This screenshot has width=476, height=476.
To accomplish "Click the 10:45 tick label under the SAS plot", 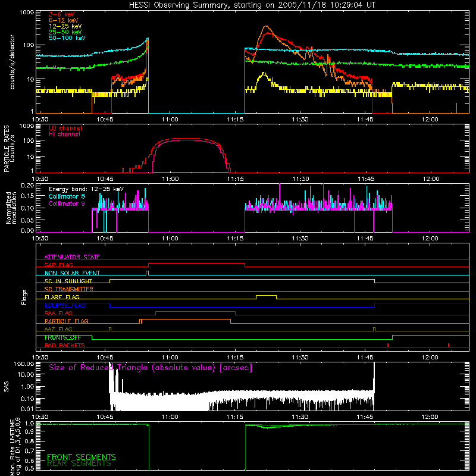I will [x=105, y=417].
